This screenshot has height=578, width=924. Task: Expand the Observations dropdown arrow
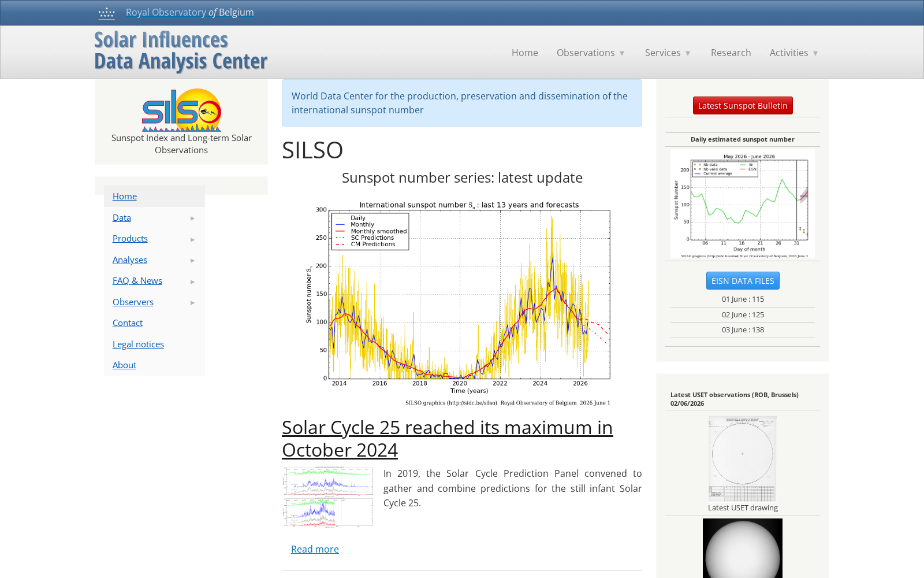pyautogui.click(x=622, y=53)
